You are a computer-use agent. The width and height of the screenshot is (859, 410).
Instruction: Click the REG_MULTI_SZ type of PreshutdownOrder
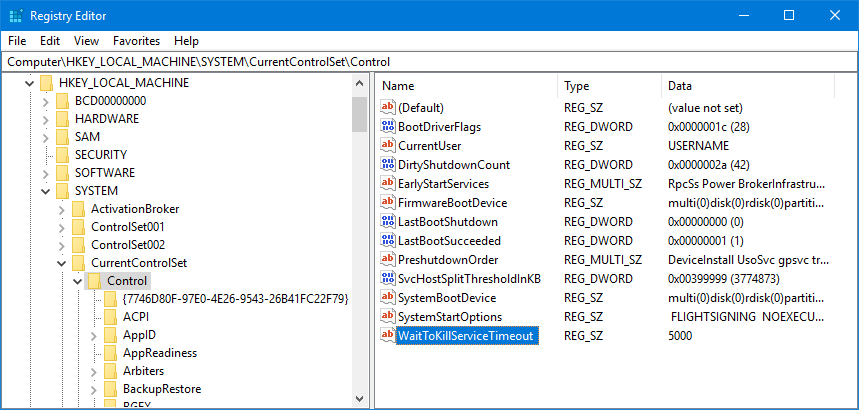(603, 260)
